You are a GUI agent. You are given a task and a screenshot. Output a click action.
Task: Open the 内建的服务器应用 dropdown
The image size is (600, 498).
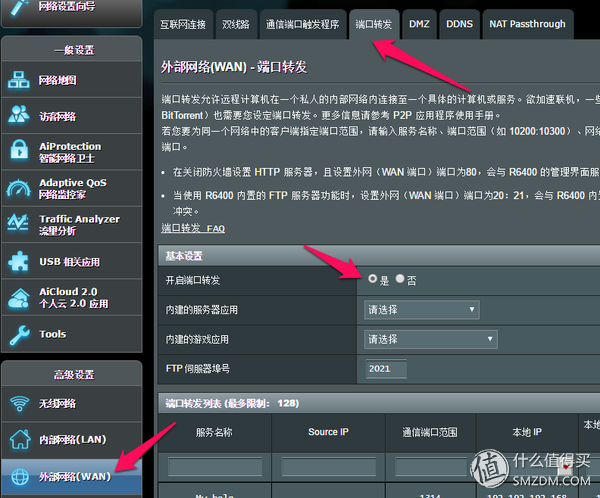click(422, 309)
